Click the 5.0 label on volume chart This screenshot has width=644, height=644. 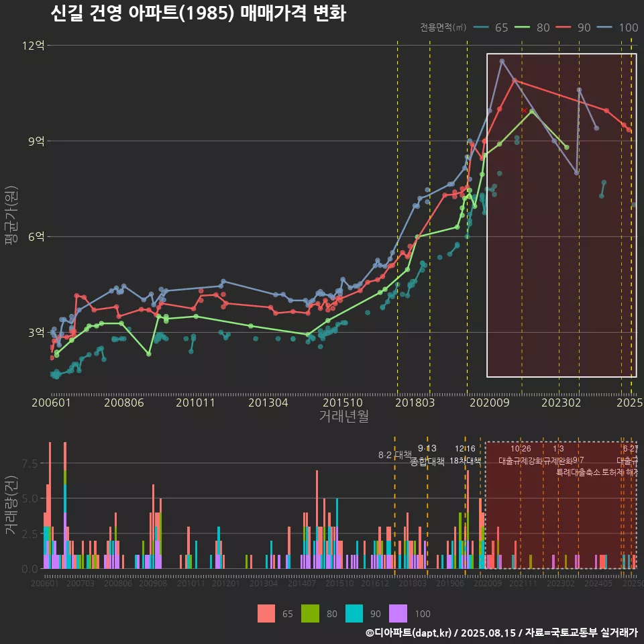30,498
